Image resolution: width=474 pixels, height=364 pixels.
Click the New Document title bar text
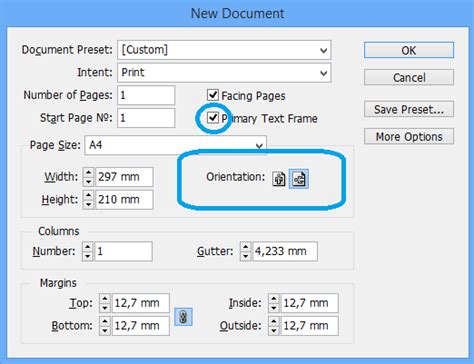click(237, 13)
